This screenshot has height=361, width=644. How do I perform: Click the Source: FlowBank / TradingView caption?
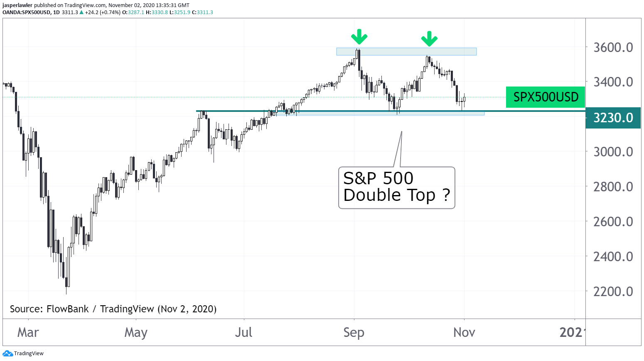point(113,309)
